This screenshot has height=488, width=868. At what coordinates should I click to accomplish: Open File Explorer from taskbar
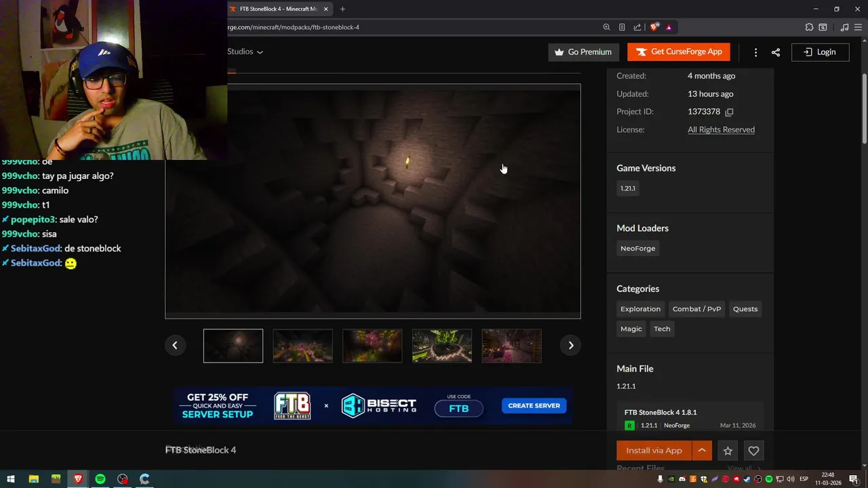(x=33, y=479)
